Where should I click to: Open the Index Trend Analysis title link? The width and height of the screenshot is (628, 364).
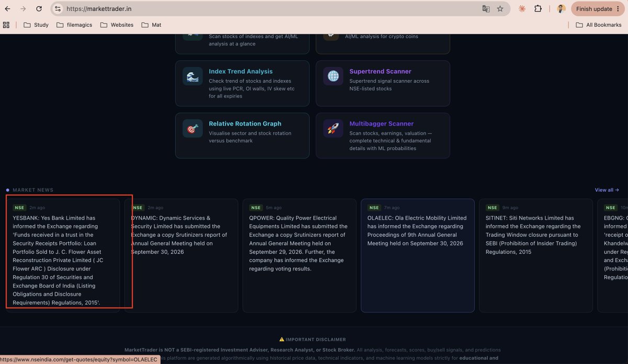pyautogui.click(x=241, y=72)
